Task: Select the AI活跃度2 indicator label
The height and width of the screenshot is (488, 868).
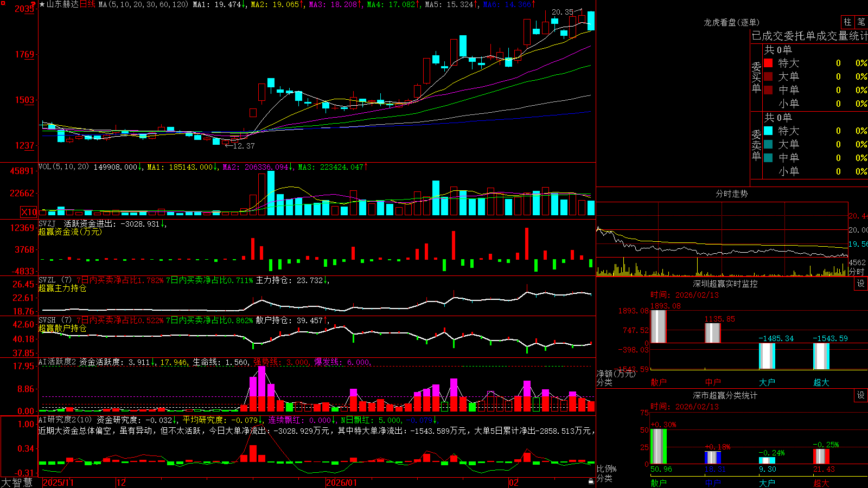Action: (x=58, y=362)
